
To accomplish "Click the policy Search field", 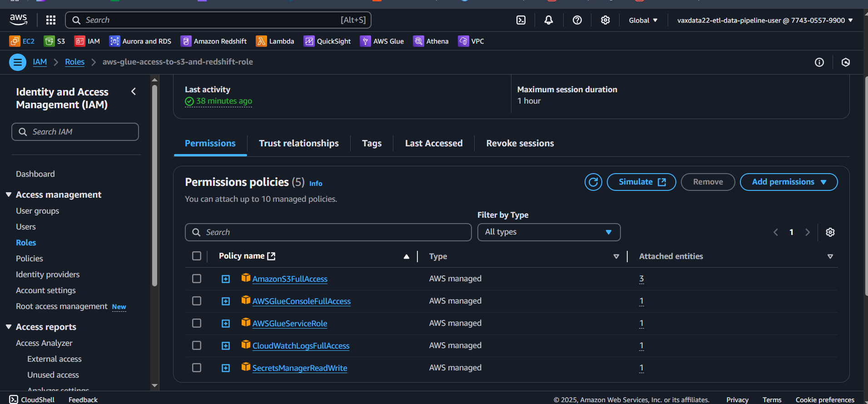I will tap(328, 232).
